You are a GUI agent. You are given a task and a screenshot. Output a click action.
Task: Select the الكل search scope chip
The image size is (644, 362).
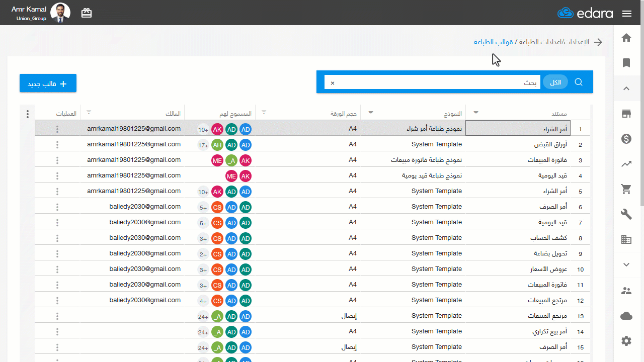point(555,82)
